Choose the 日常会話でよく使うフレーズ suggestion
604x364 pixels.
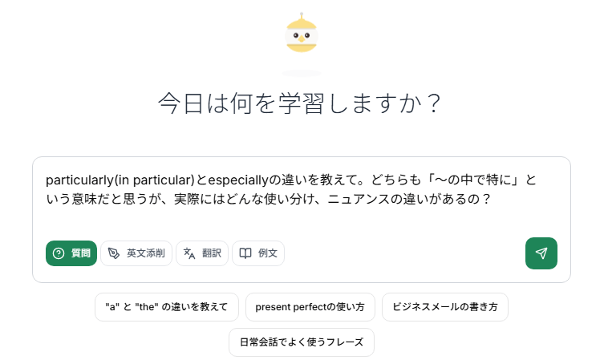click(x=302, y=342)
